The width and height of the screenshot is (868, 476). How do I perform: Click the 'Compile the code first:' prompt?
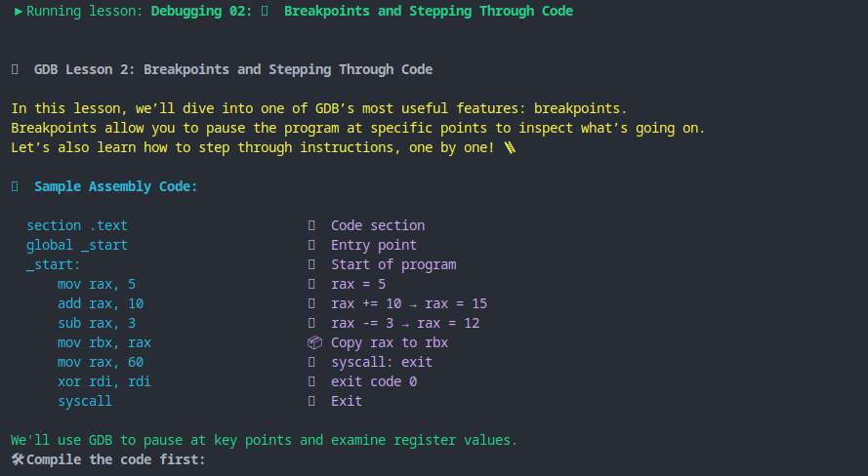point(115,459)
